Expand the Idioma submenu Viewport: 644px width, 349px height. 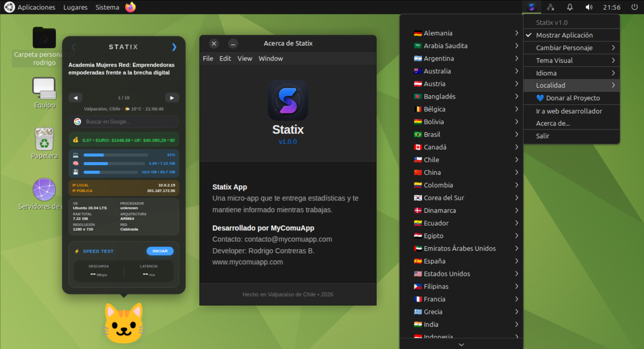(x=571, y=73)
